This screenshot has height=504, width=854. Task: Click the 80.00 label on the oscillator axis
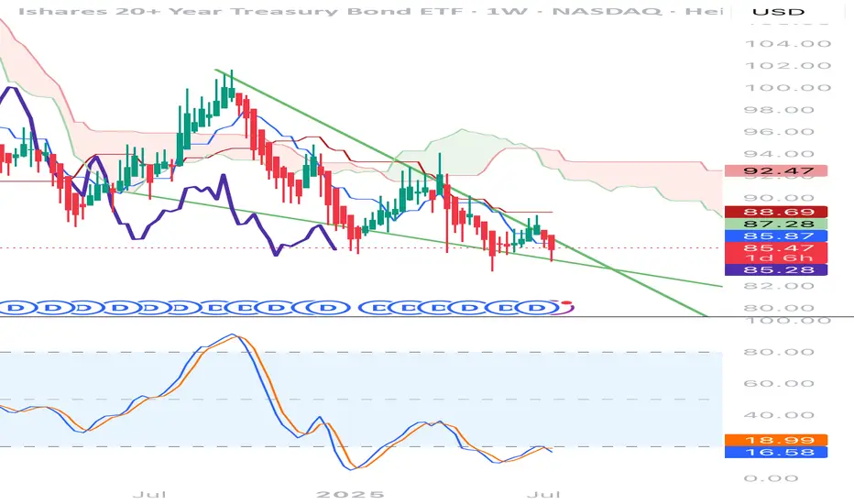tap(779, 352)
